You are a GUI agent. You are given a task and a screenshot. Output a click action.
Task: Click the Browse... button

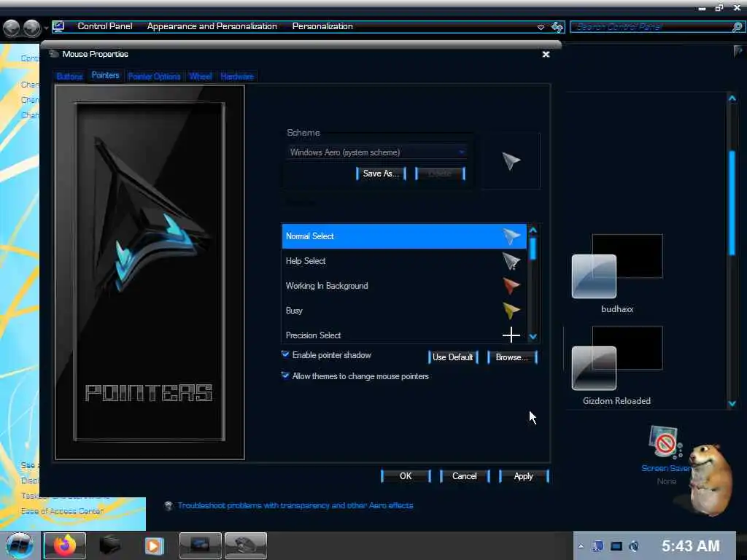point(512,357)
